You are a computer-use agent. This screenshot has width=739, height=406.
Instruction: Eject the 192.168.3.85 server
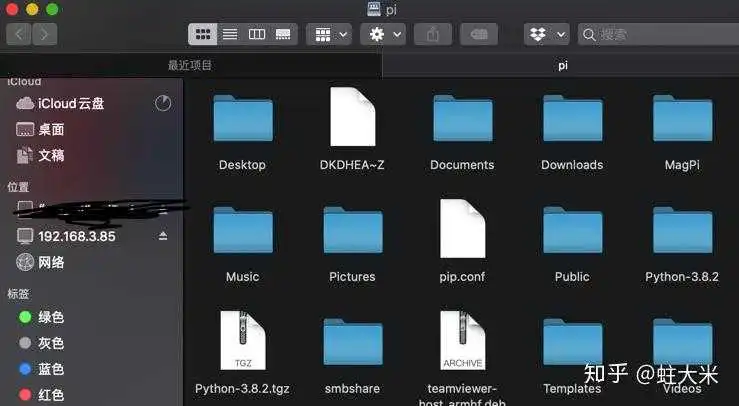coord(163,236)
